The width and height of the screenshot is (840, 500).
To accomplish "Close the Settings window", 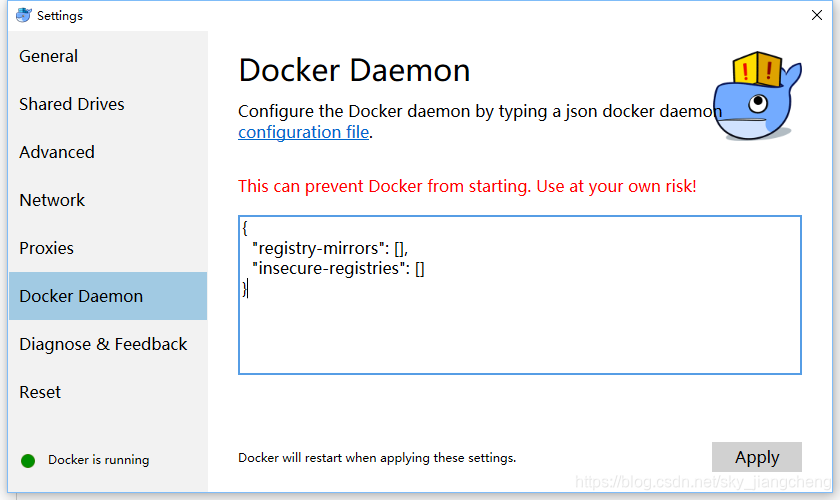I will click(816, 15).
